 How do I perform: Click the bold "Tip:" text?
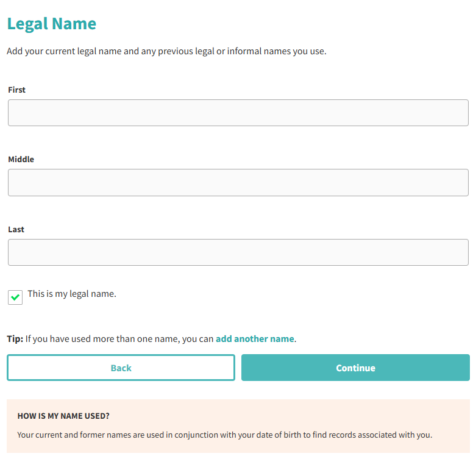[15, 339]
